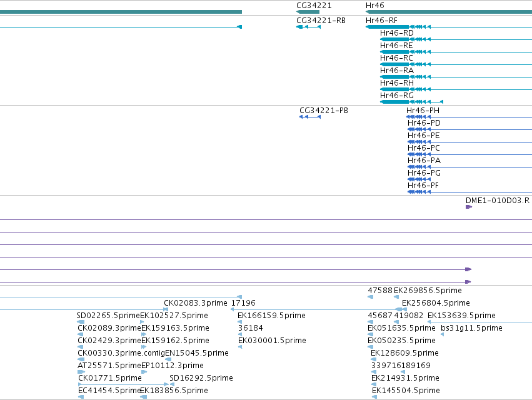This screenshot has height=400, width=532.
Task: Click the EK269856.5prime EST label
Action: (x=428, y=291)
